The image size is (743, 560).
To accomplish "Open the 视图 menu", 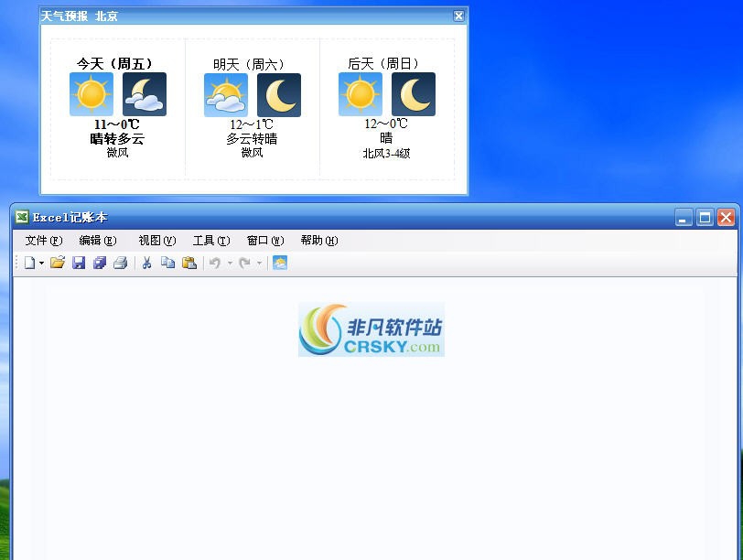I will [x=156, y=241].
